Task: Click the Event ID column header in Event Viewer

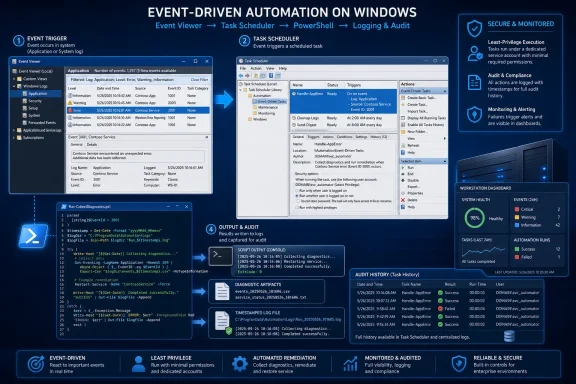Action: click(x=174, y=88)
